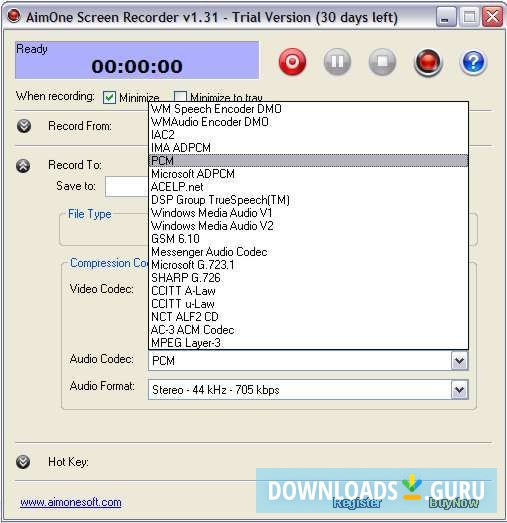Start recording with the red record button

[293, 61]
